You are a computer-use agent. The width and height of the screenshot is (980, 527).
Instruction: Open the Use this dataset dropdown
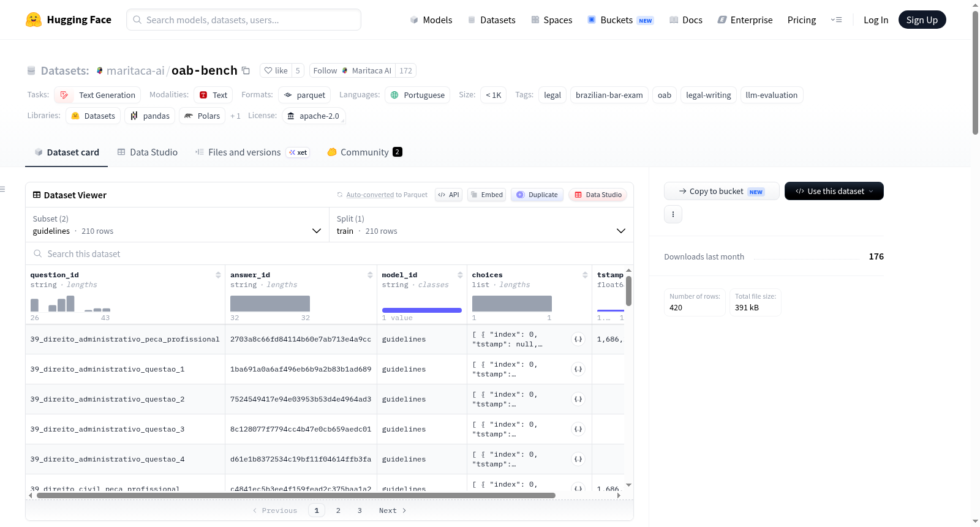coord(834,191)
